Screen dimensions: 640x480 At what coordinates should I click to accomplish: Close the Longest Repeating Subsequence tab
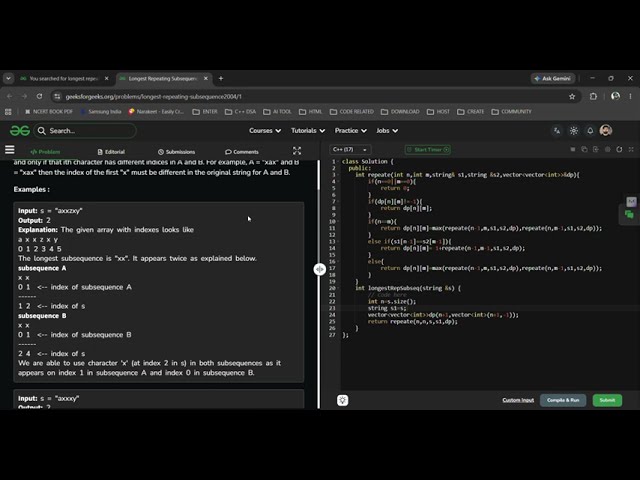pyautogui.click(x=206, y=78)
